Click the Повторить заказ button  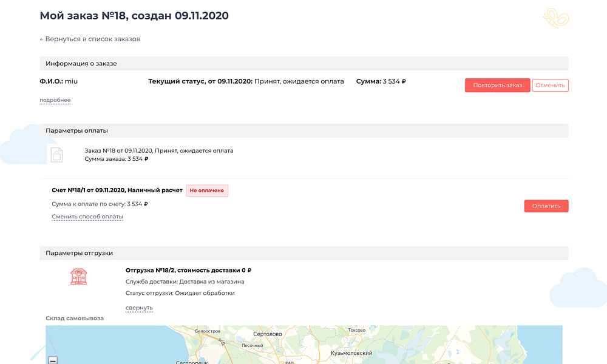(x=497, y=85)
